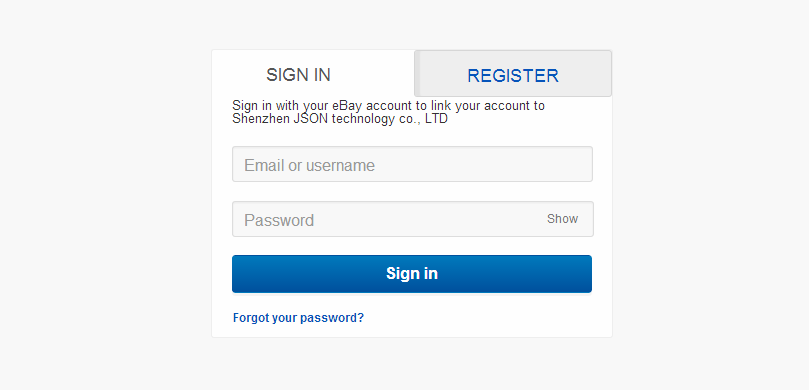Select the Email or username placeholder text

(x=310, y=166)
